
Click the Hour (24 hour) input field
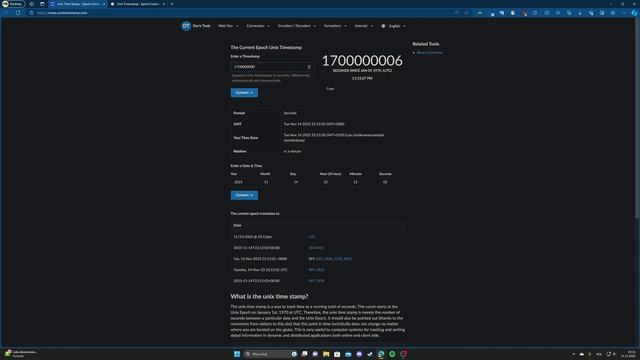click(x=332, y=182)
